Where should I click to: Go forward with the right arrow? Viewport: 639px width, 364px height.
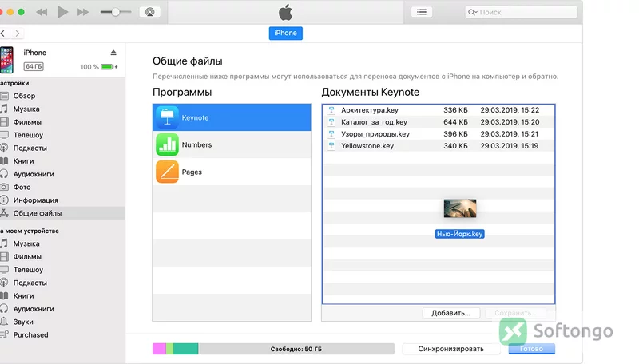[x=17, y=34]
